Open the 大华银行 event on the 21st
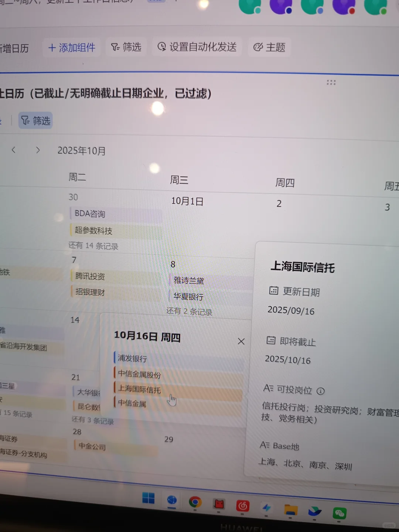Viewport: 399px width, 532px height. tap(87, 392)
